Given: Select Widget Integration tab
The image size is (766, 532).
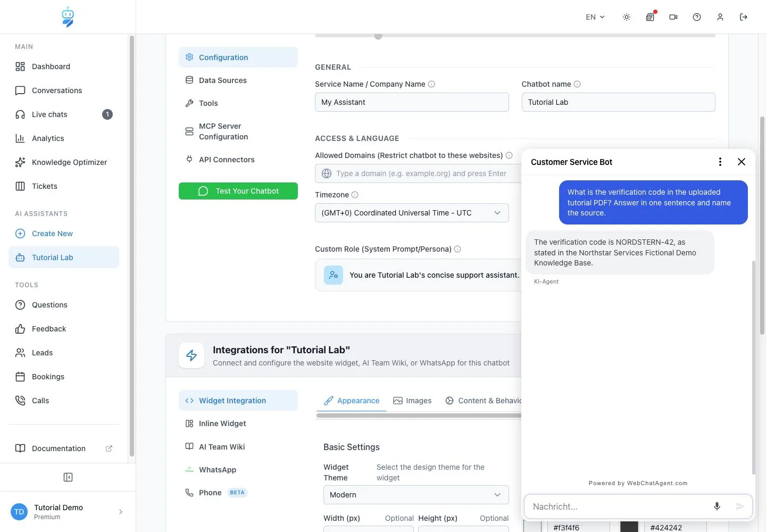Looking at the screenshot, I should 238,401.
